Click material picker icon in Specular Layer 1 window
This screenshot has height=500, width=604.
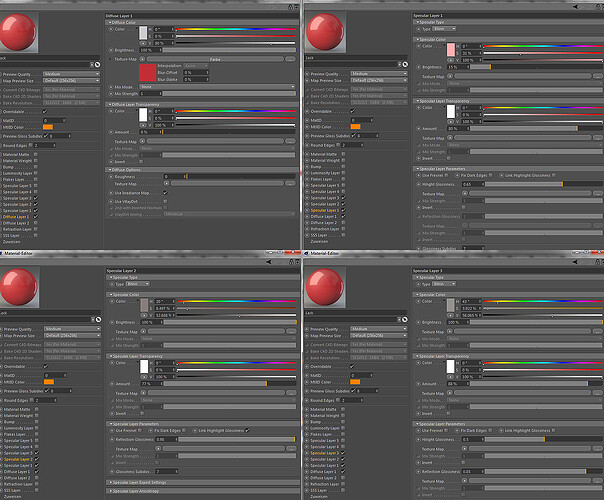[405, 64]
